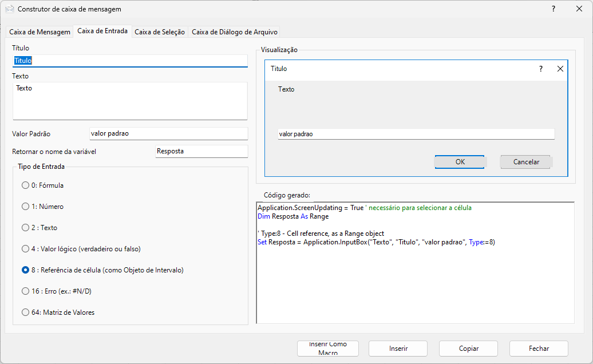The image size is (593, 364).
Task: Select the Caixa de Entrada tab
Action: (x=102, y=31)
